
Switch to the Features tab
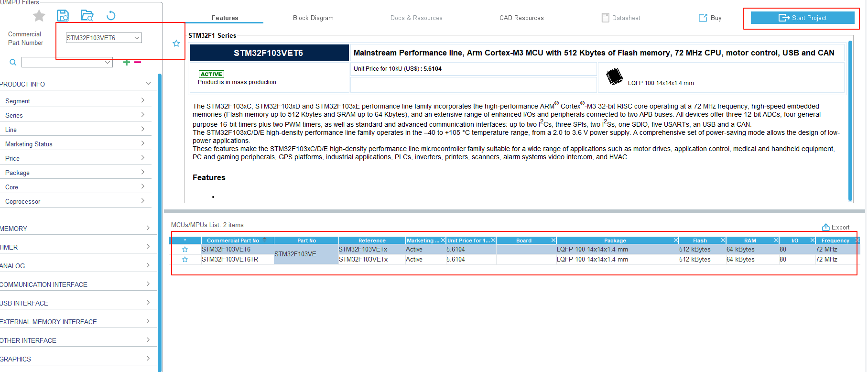click(225, 18)
